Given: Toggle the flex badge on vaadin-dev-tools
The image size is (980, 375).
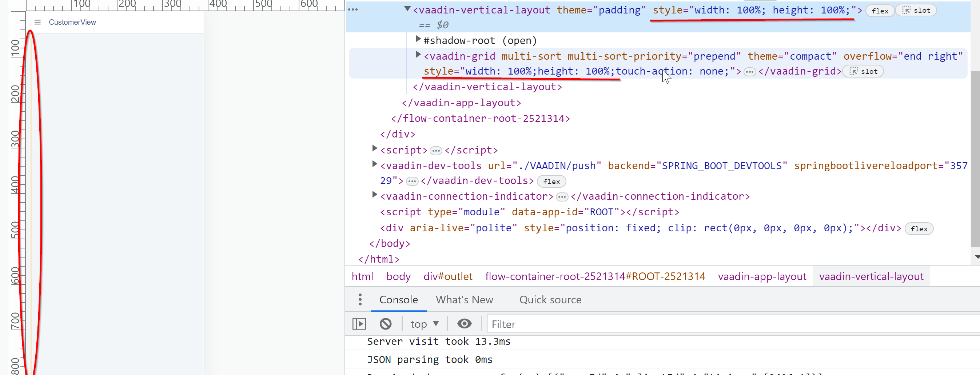Looking at the screenshot, I should tap(551, 181).
